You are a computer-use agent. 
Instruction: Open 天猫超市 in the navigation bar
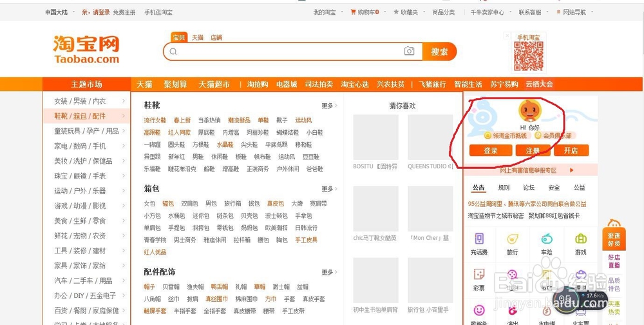coord(214,84)
